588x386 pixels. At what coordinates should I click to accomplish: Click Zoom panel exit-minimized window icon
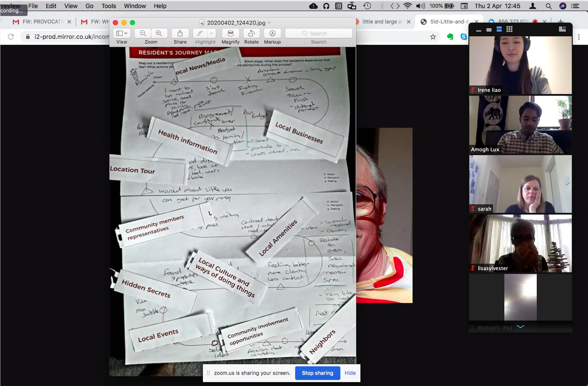point(562,29)
